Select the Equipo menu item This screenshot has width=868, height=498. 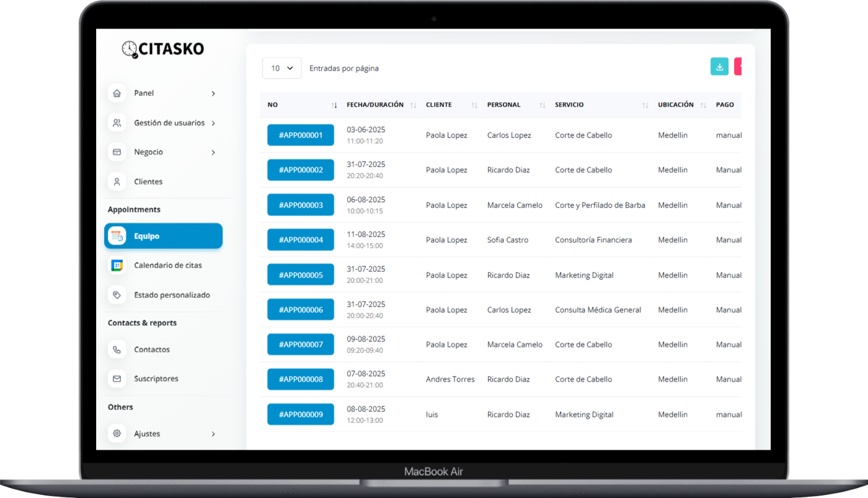(163, 236)
